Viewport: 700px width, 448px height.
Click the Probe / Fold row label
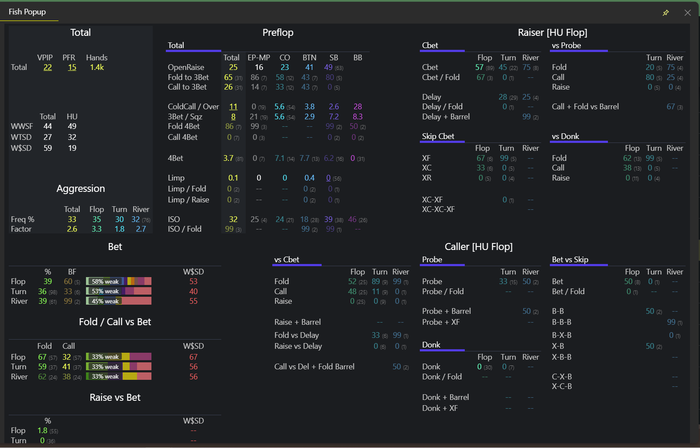(443, 291)
